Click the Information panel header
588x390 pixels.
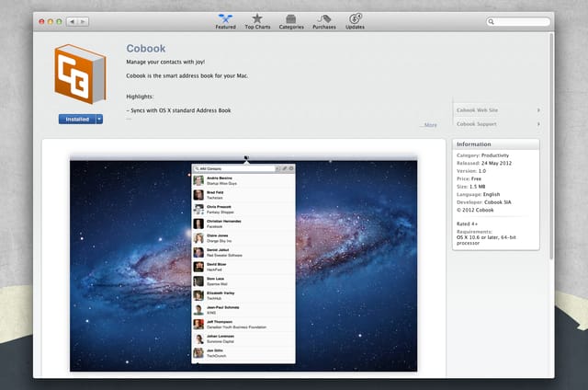[496, 144]
